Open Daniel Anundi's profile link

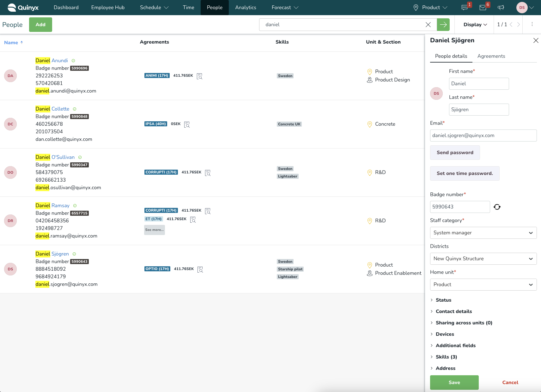click(52, 61)
